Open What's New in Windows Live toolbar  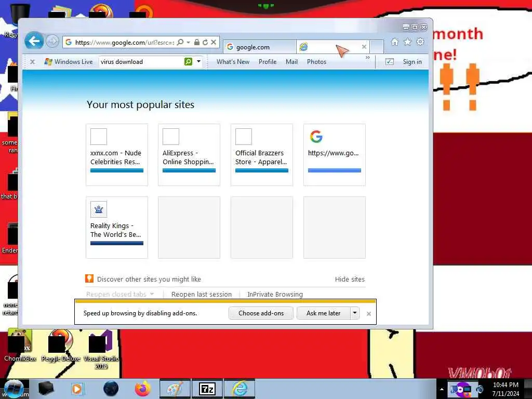pos(233,62)
